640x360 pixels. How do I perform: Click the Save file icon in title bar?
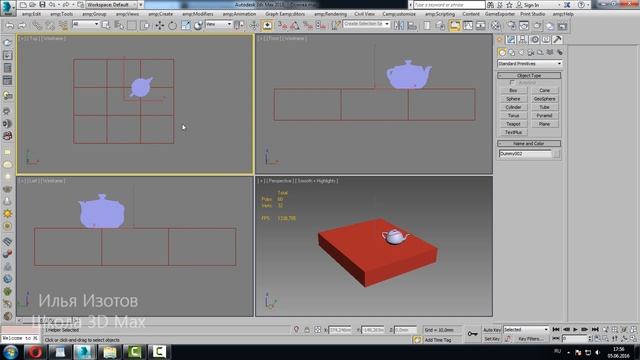[42, 5]
